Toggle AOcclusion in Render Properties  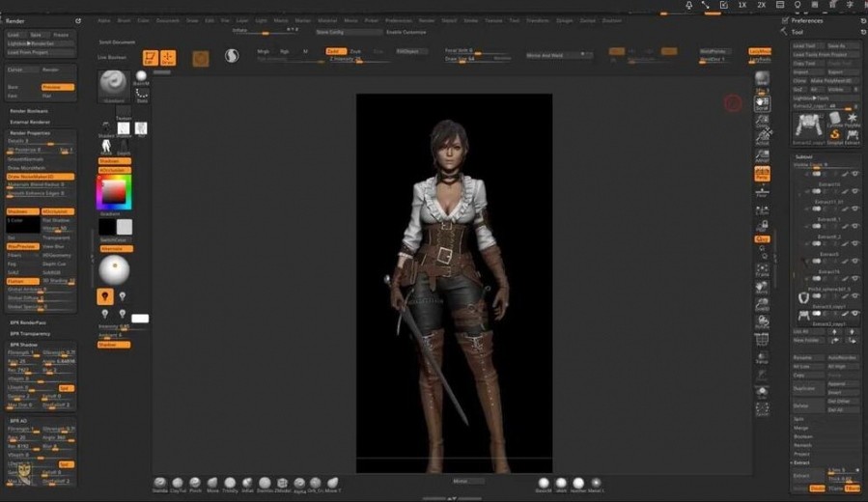pyautogui.click(x=58, y=211)
